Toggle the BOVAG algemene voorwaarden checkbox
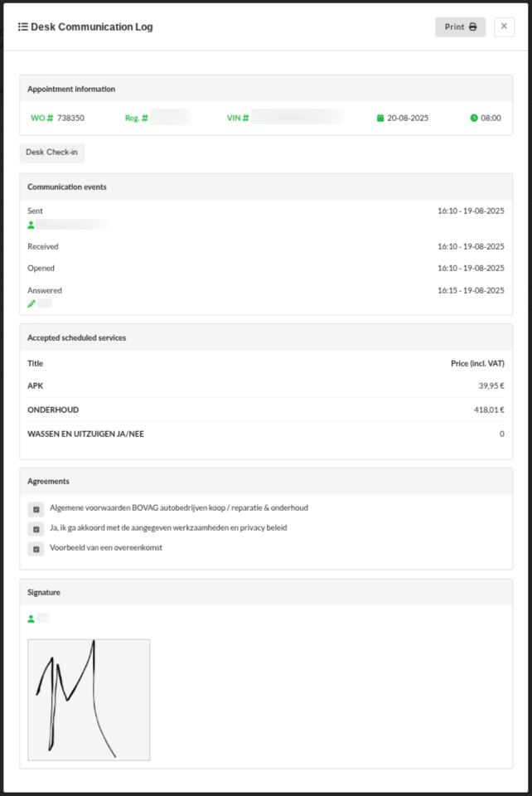The width and height of the screenshot is (532, 796). tap(36, 509)
